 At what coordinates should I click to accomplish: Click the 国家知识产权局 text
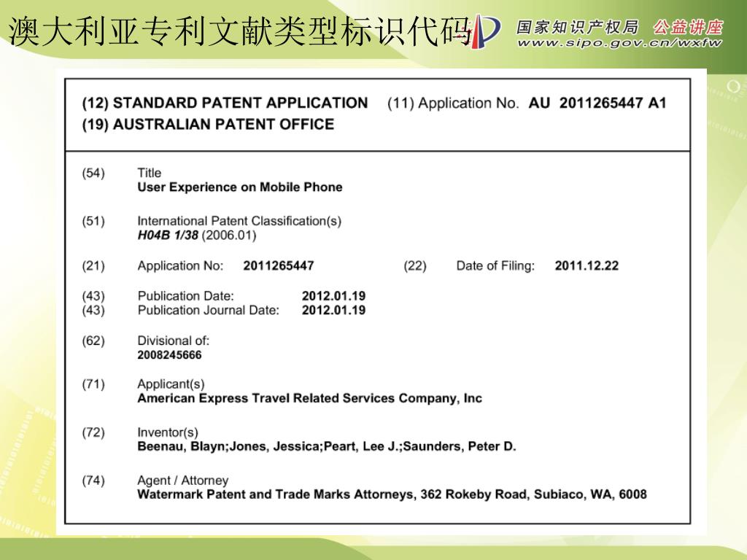578,27
